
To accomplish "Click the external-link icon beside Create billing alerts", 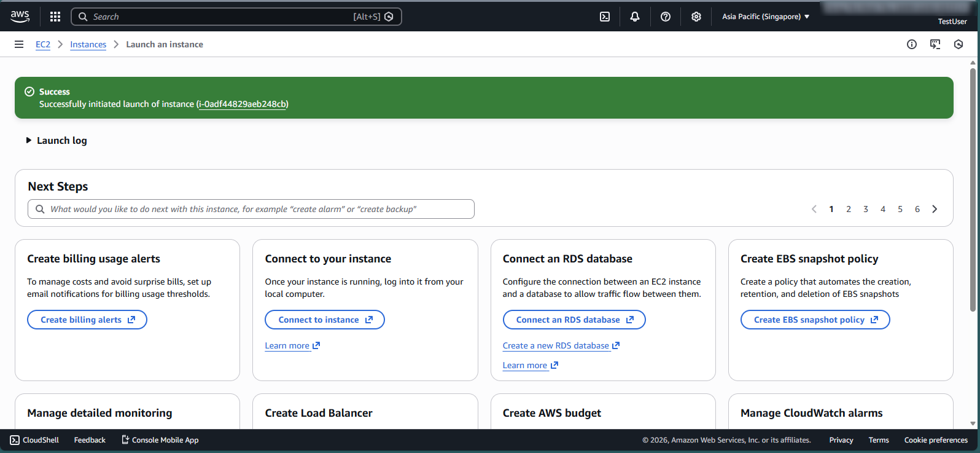I will click(131, 320).
